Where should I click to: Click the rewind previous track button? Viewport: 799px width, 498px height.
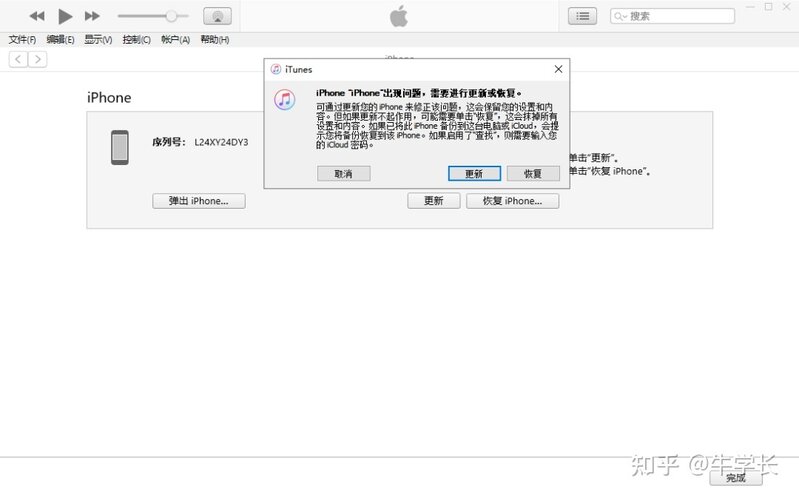(x=37, y=16)
